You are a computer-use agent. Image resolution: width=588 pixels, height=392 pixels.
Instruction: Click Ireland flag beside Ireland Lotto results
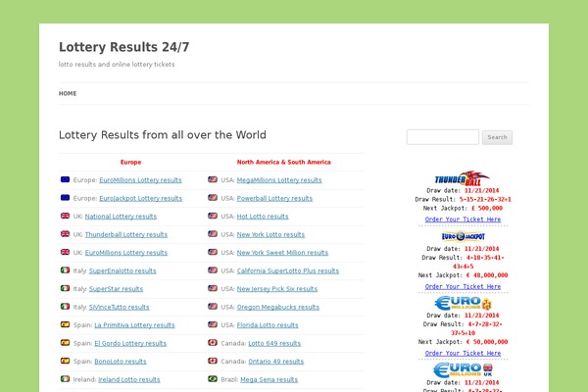pos(66,379)
